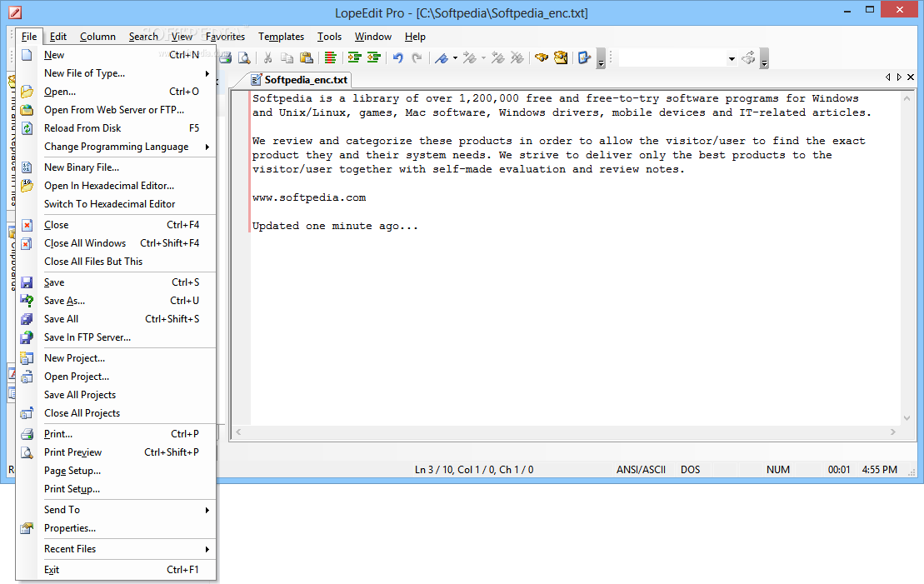
Task: Open the Help menu
Action: coord(415,37)
